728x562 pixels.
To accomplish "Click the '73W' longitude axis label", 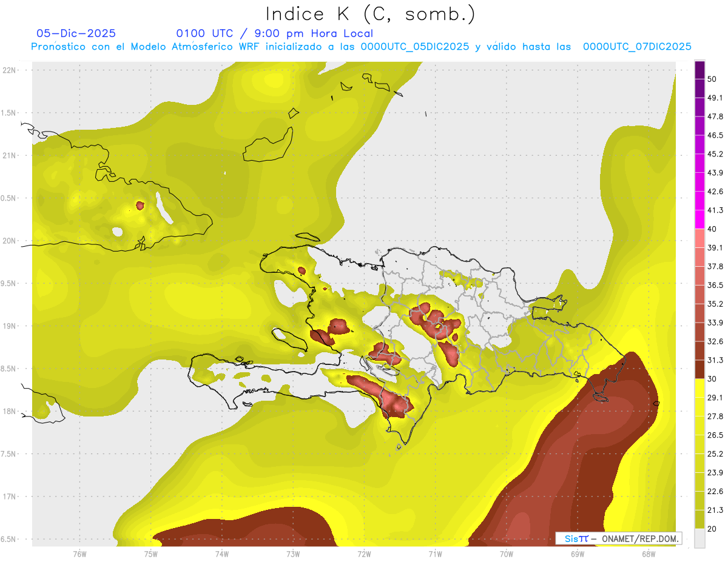I will pos(293,554).
